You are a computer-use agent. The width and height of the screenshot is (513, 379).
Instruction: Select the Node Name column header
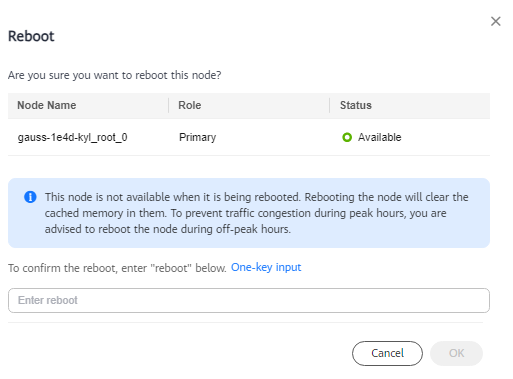point(47,105)
